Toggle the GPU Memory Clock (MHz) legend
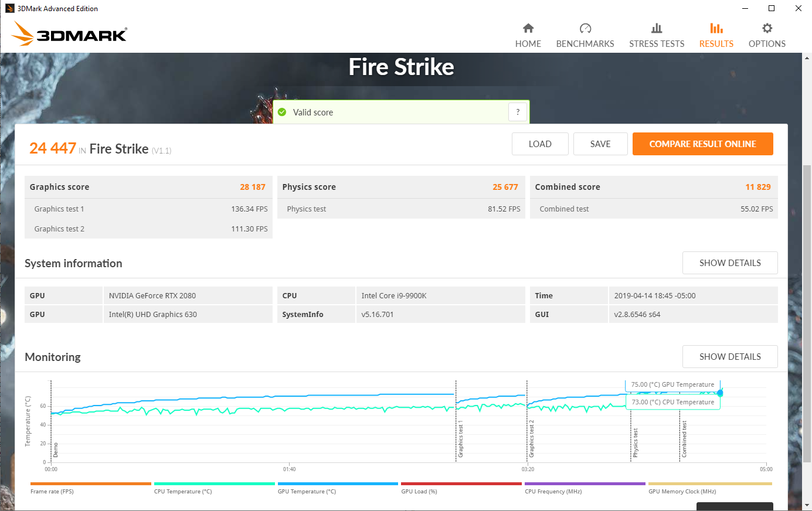 point(710,489)
